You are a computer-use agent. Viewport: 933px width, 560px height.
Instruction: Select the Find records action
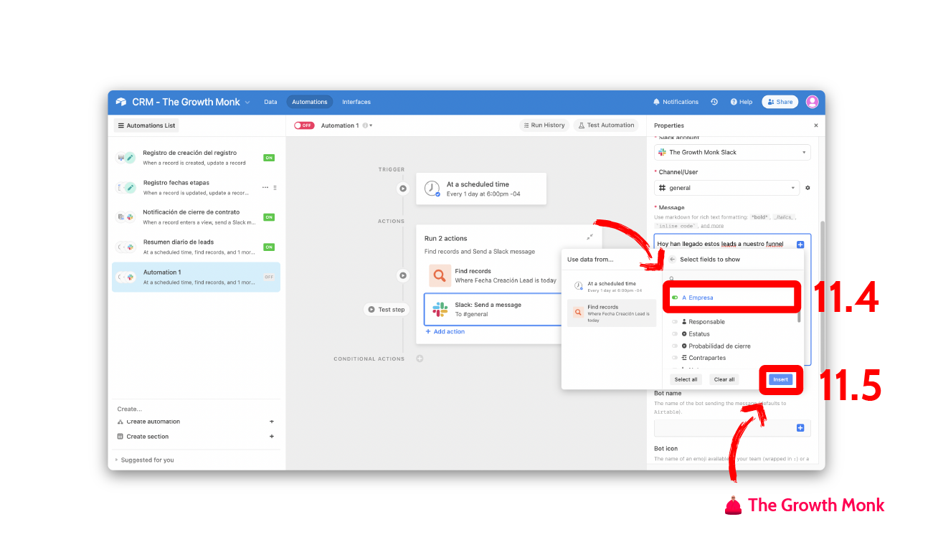tap(493, 275)
